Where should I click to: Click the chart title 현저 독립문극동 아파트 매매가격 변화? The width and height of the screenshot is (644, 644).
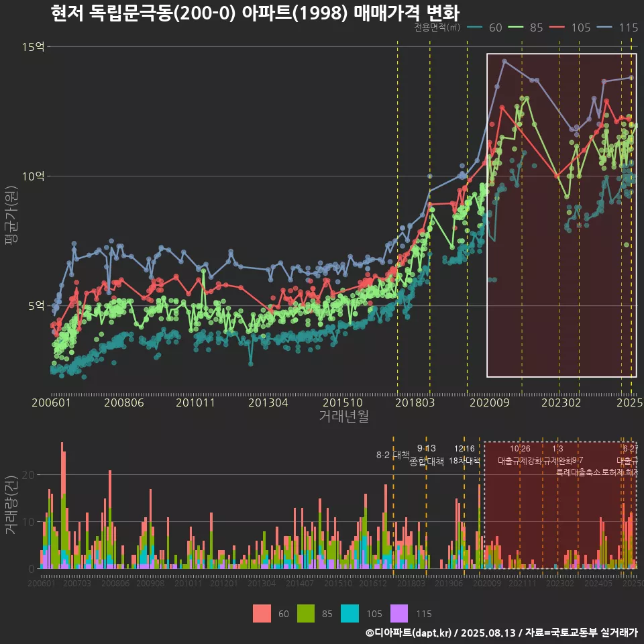255,13
